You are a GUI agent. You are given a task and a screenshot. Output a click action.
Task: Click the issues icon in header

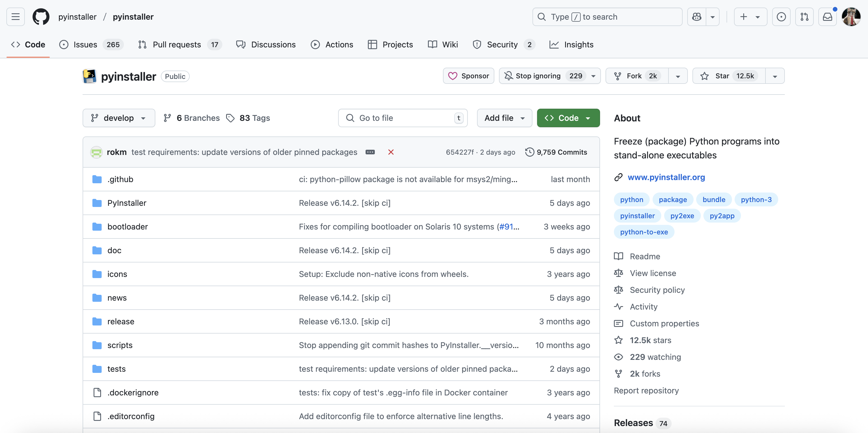(781, 16)
